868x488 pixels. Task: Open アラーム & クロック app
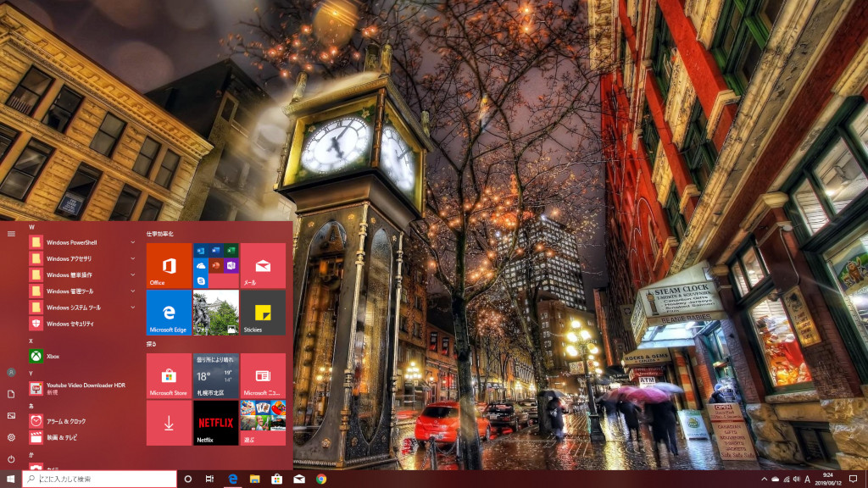click(x=83, y=421)
